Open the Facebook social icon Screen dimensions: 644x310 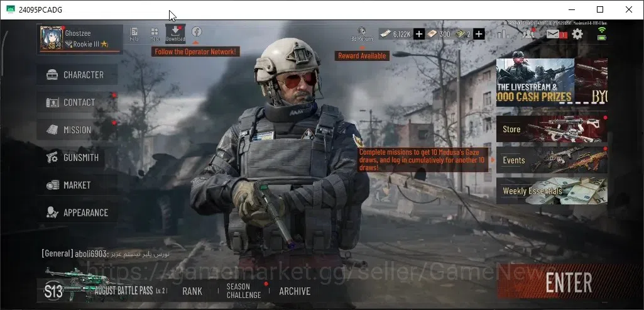click(x=197, y=31)
